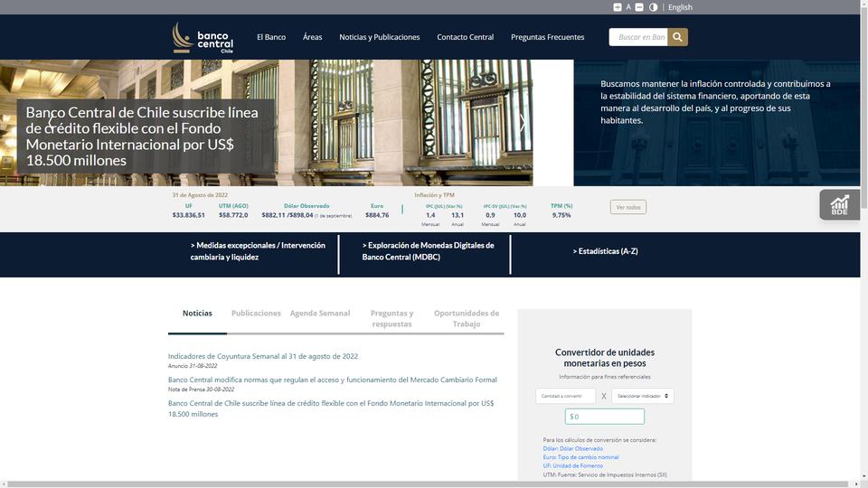Click the IPC (JUL) variation figures
This screenshot has height=488, width=868.
click(444, 215)
